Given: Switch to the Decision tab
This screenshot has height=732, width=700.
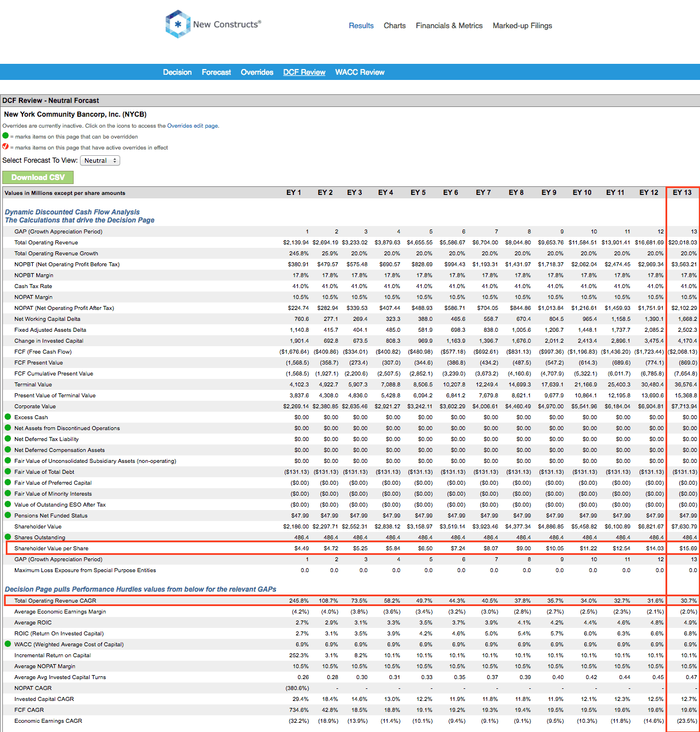Looking at the screenshot, I should tap(177, 72).
